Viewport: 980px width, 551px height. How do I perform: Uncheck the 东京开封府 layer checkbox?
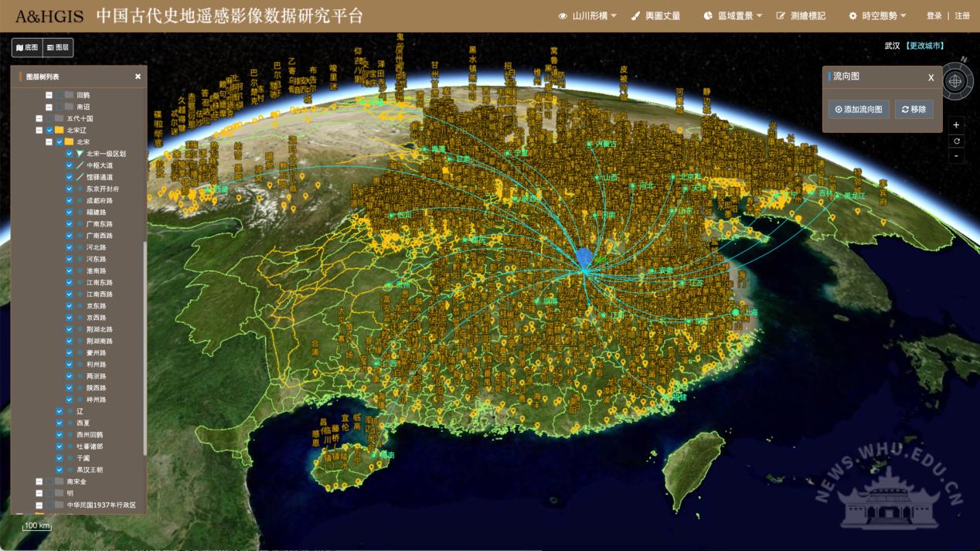pyautogui.click(x=70, y=189)
